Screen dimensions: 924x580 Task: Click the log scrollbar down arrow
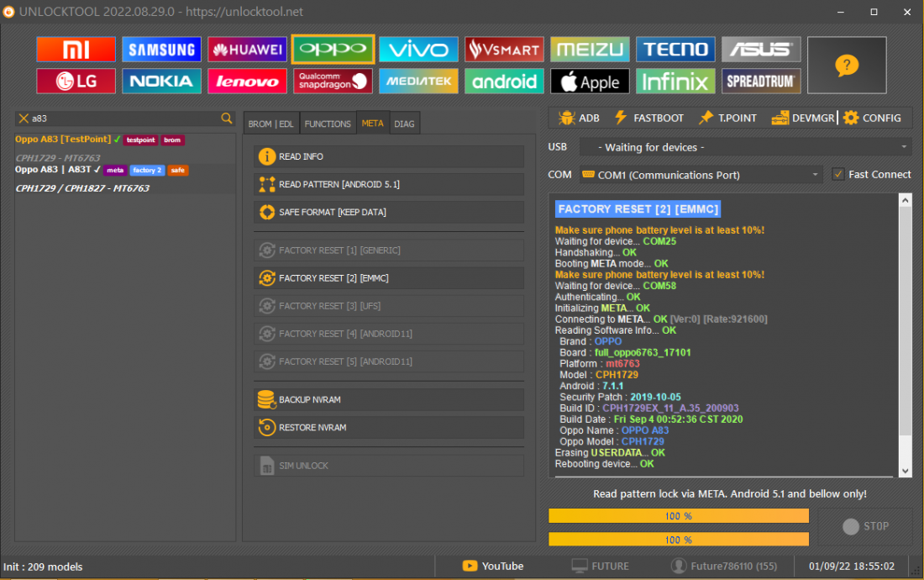coord(906,471)
